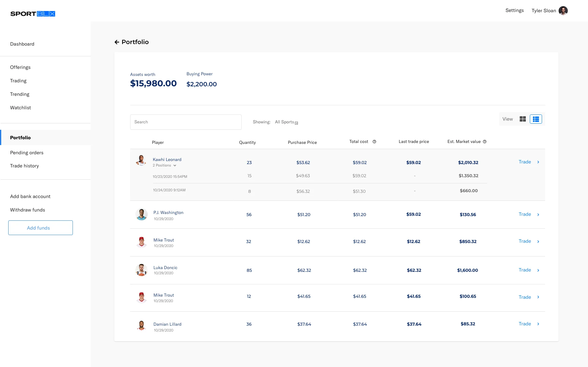Click Add bank account link
The width and height of the screenshot is (588, 367).
click(30, 197)
